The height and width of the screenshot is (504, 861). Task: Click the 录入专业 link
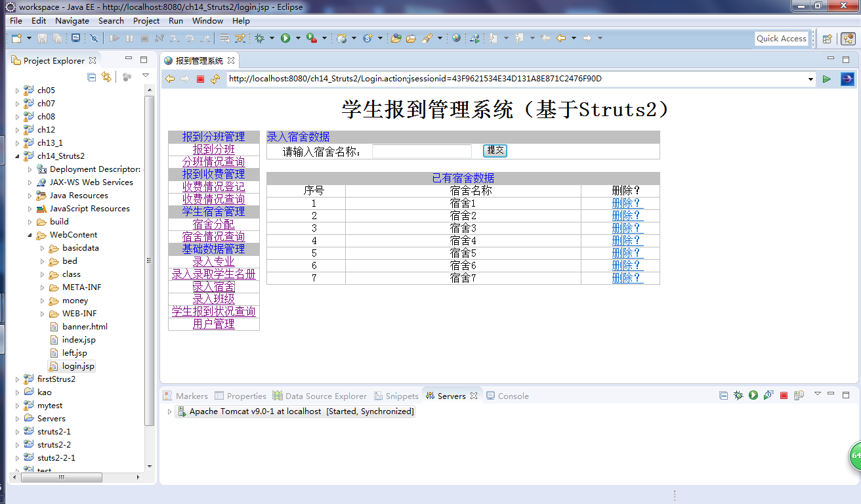coord(214,261)
